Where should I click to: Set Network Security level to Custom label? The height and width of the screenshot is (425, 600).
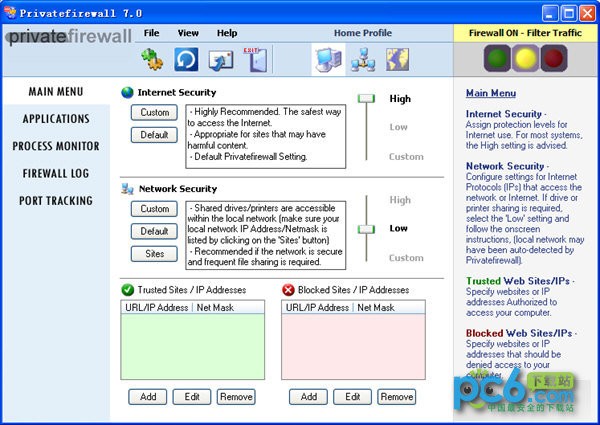tap(406, 258)
